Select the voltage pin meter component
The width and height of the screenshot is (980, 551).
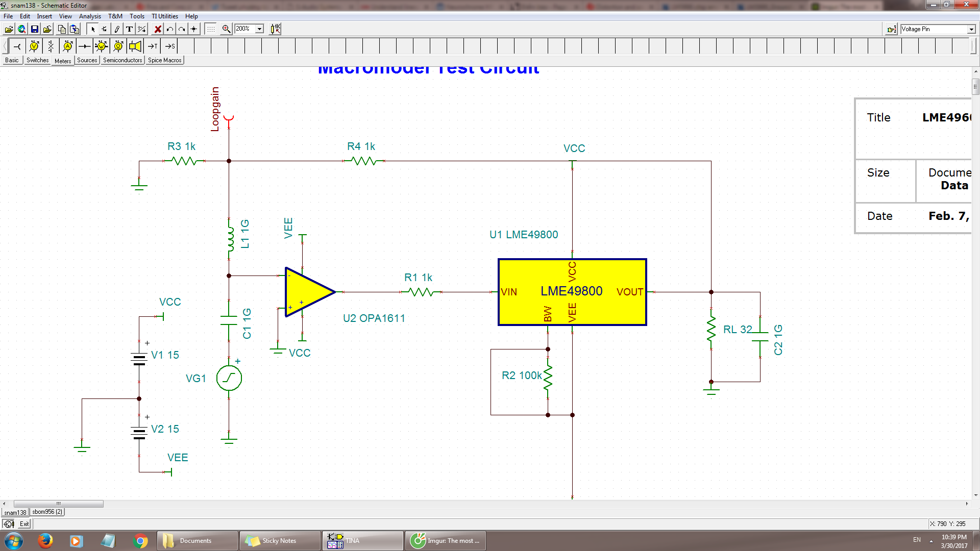17,46
